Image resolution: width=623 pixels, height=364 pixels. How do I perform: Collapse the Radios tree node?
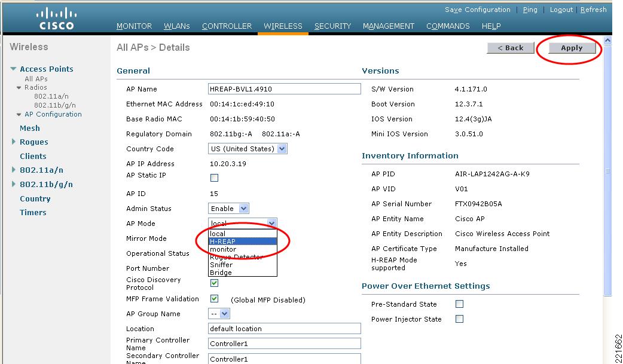[x=19, y=87]
